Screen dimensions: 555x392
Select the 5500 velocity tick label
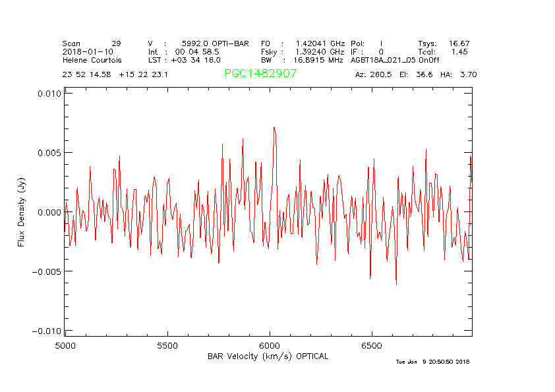tap(167, 345)
